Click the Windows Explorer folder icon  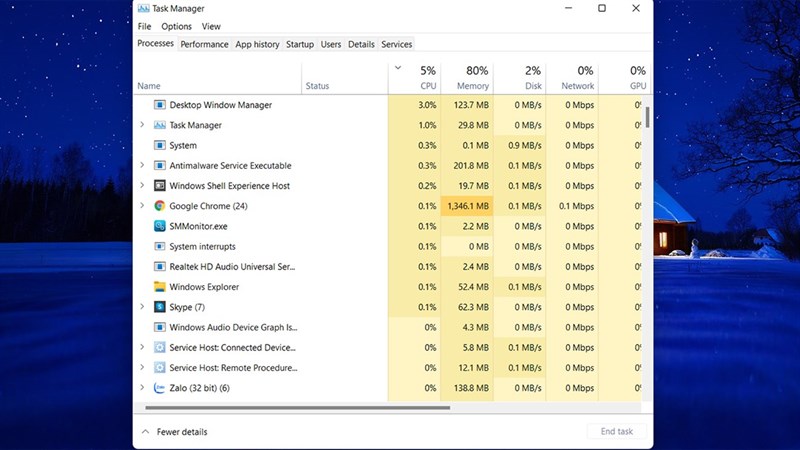[x=160, y=287]
